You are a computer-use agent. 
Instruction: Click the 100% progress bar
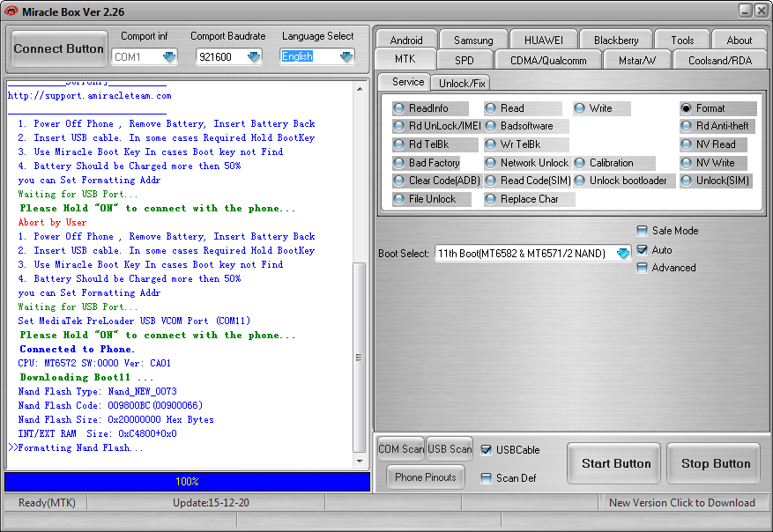(x=188, y=481)
